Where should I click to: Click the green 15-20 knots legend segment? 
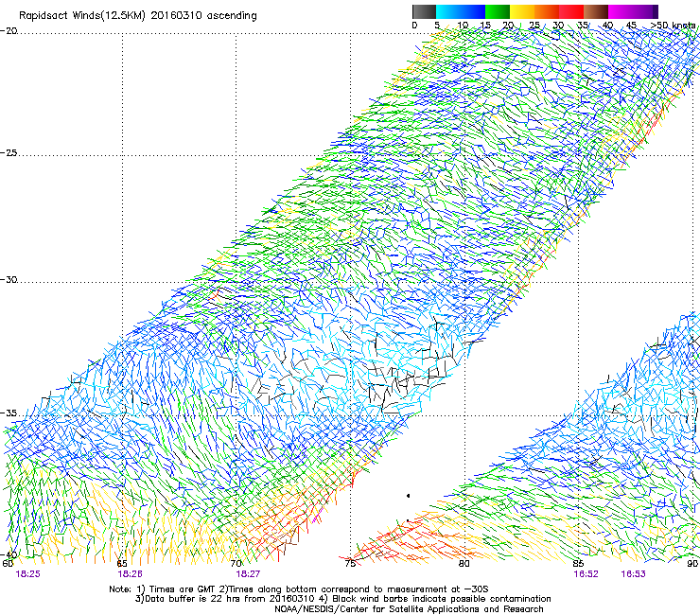[498, 11]
